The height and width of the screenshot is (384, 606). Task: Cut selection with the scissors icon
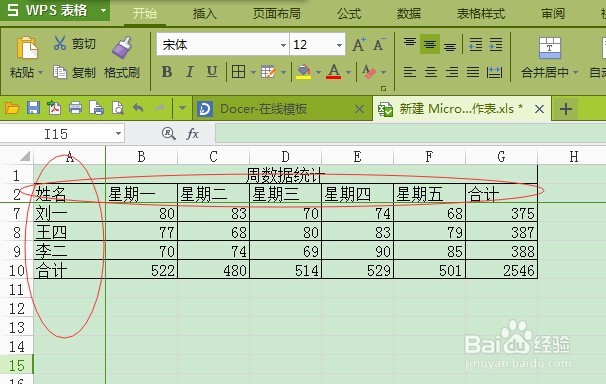60,43
